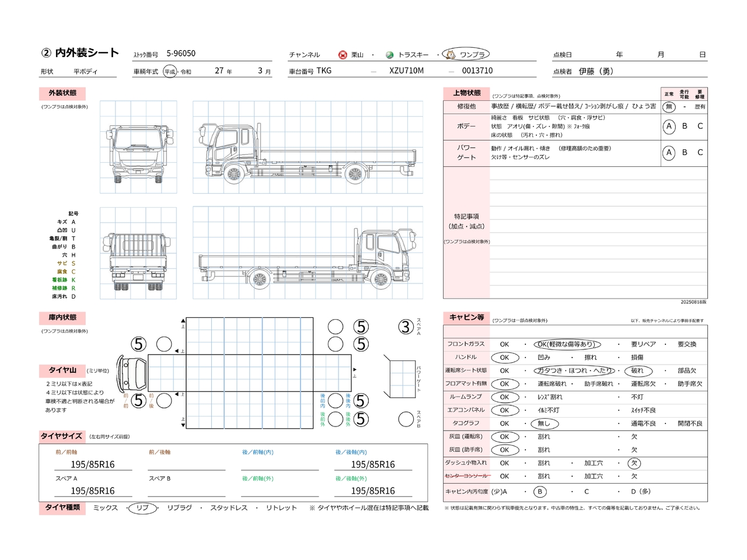Click OK for the ハンドル row
The height and width of the screenshot is (560, 747).
[x=505, y=358]
